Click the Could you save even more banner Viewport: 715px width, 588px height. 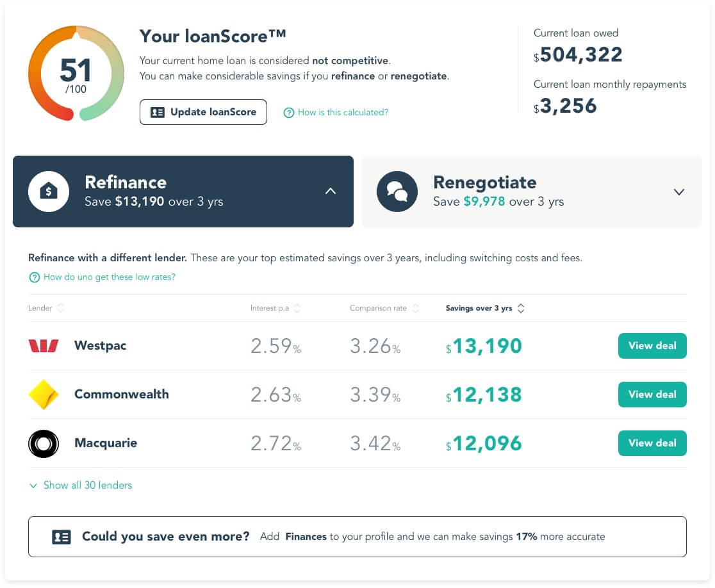(x=357, y=537)
